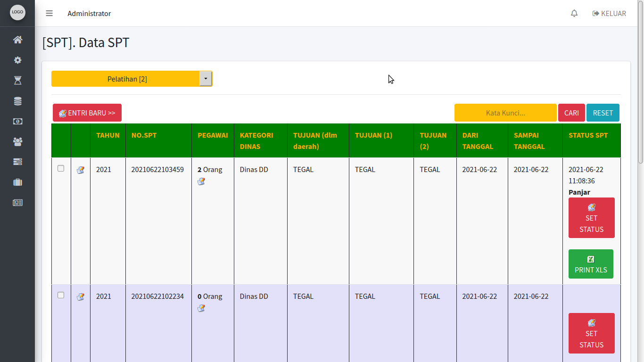Focus the Kata Kunci search field
644x362 pixels.
point(505,113)
